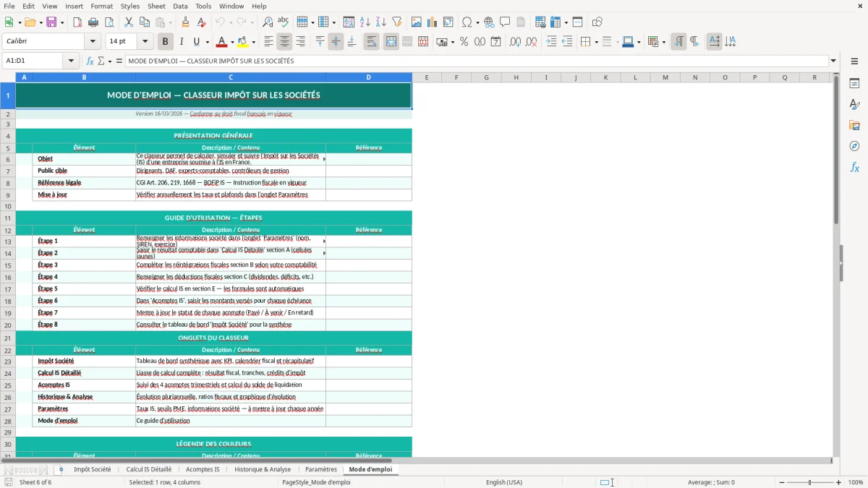The height and width of the screenshot is (488, 868).
Task: Switch to Calcul IS Détaillé sheet tab
Action: (x=149, y=469)
